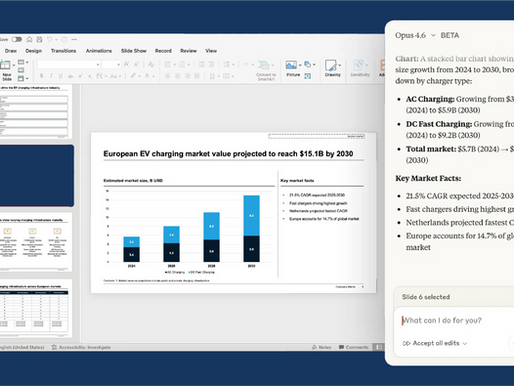Open Notes from the status bar

322,347
